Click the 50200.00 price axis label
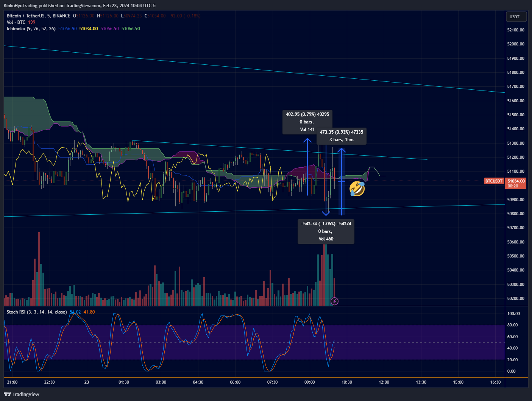 [516, 298]
